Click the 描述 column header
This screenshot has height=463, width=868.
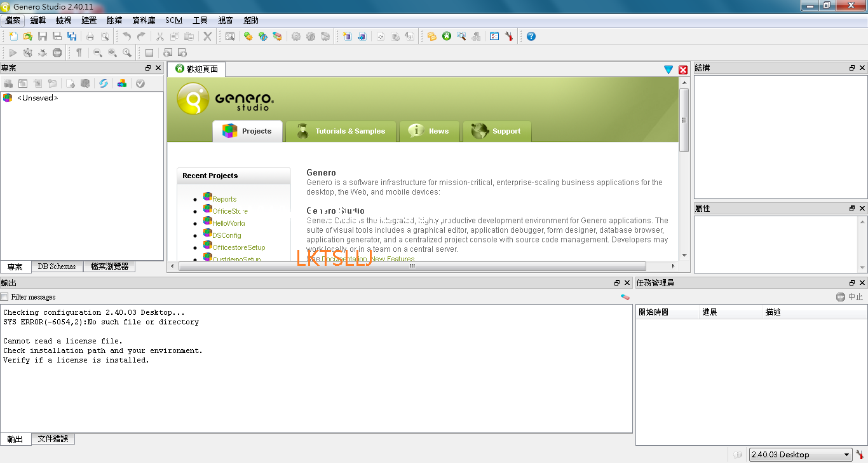(x=815, y=312)
